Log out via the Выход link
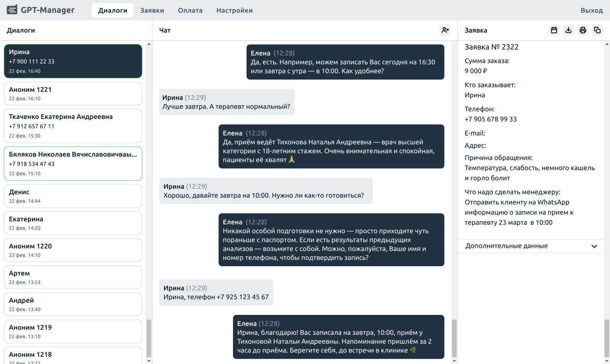 tap(591, 10)
